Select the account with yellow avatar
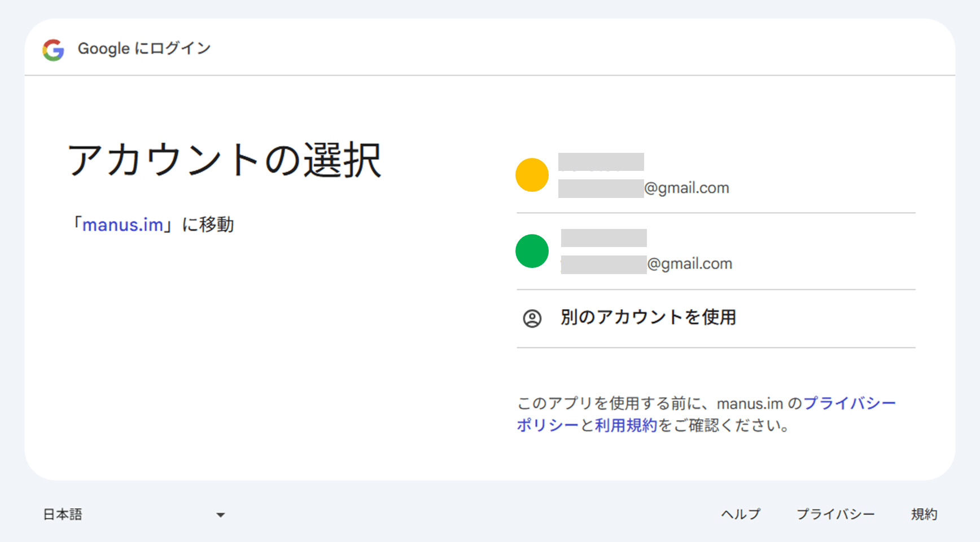 coord(716,175)
